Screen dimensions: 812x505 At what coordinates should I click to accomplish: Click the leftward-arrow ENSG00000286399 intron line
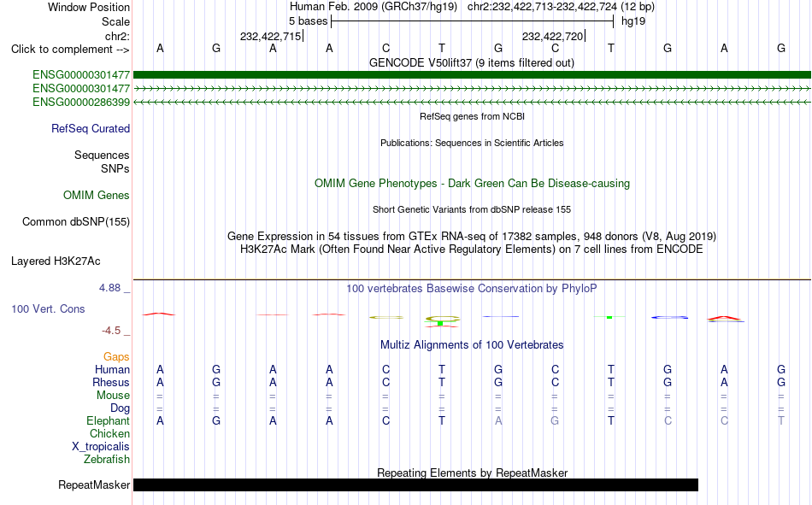pyautogui.click(x=473, y=102)
